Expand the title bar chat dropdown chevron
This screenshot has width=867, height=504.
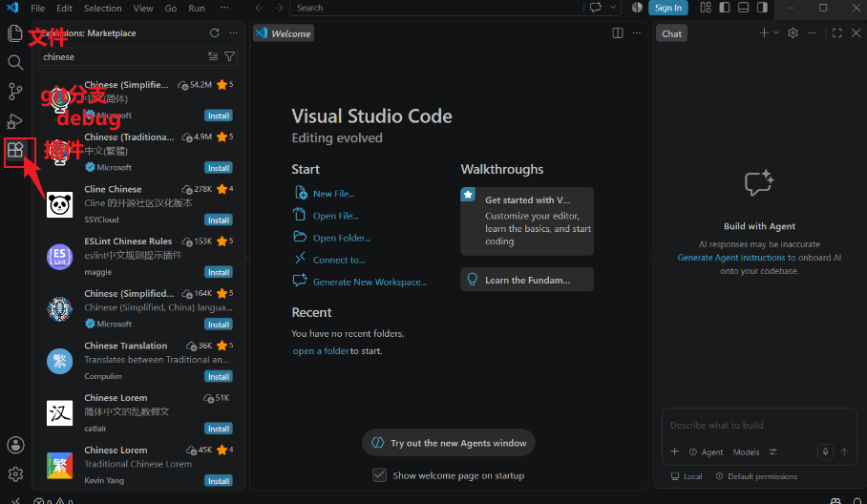[x=613, y=8]
